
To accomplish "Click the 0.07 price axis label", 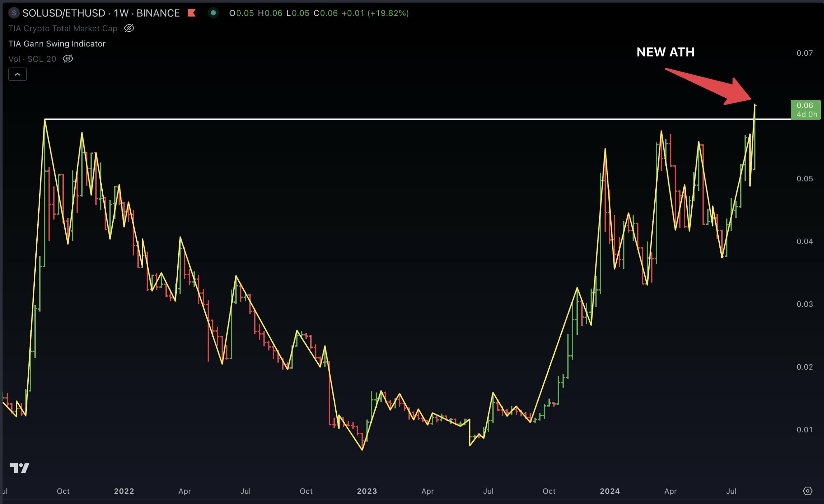I will [805, 53].
